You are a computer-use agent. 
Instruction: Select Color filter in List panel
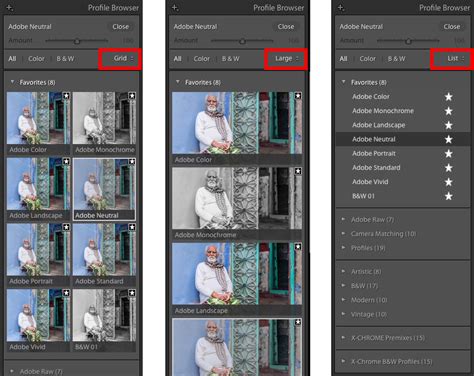(368, 59)
